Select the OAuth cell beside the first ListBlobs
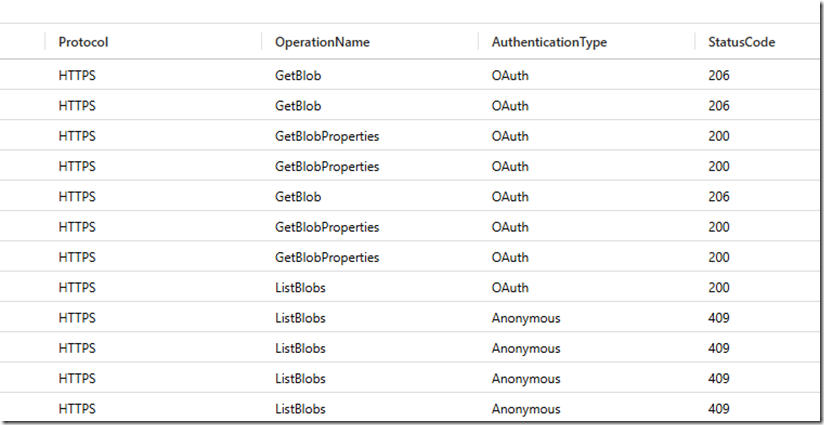824x425 pixels. click(510, 288)
